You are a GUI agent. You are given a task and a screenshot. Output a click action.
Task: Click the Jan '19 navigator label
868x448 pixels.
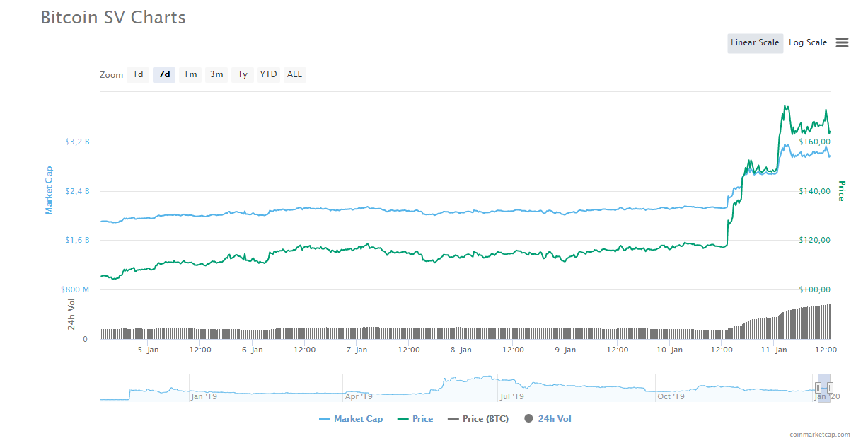204,396
